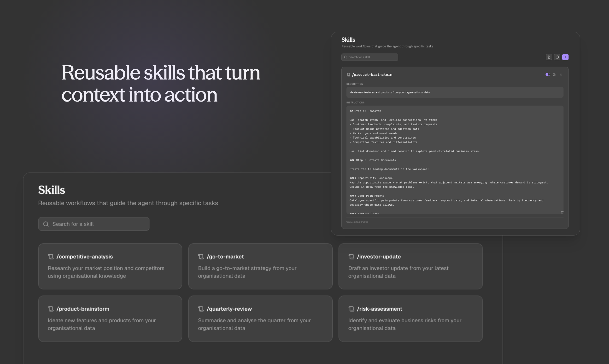The image size is (609, 364).
Task: Open the /go-to-market skill card
Action: (x=260, y=266)
